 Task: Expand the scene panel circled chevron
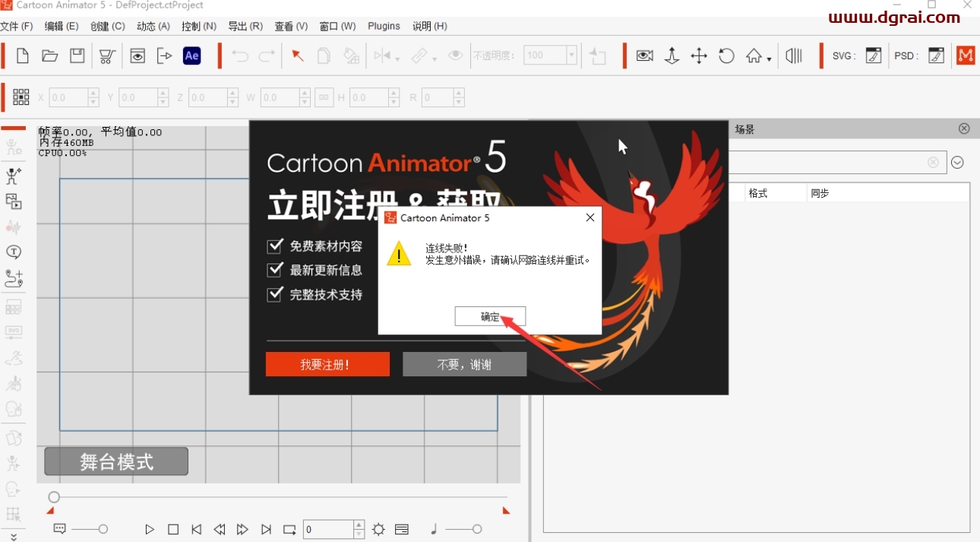[957, 162]
